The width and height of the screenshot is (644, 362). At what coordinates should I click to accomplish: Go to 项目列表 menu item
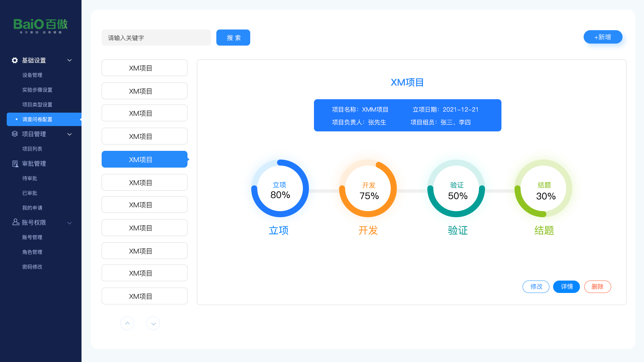pos(32,149)
